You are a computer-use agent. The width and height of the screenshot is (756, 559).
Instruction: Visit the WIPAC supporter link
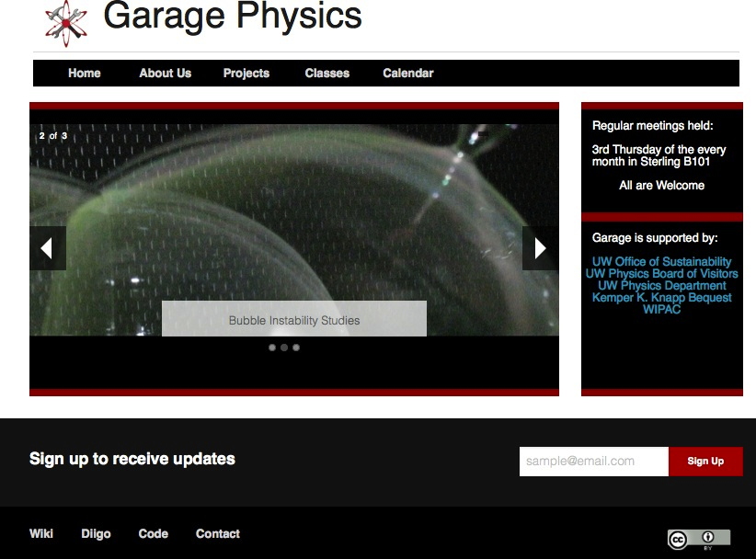tap(661, 310)
